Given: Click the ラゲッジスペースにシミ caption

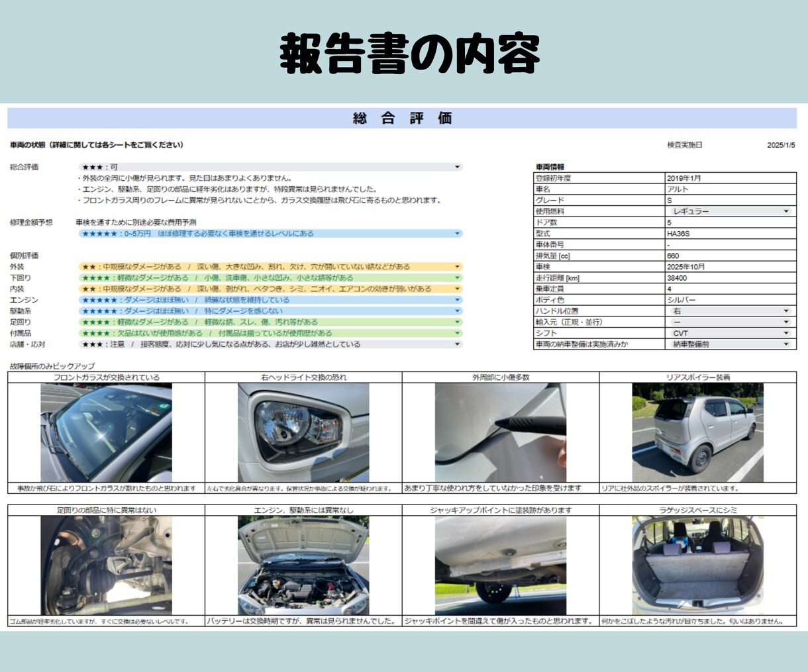Looking at the screenshot, I should [x=698, y=510].
